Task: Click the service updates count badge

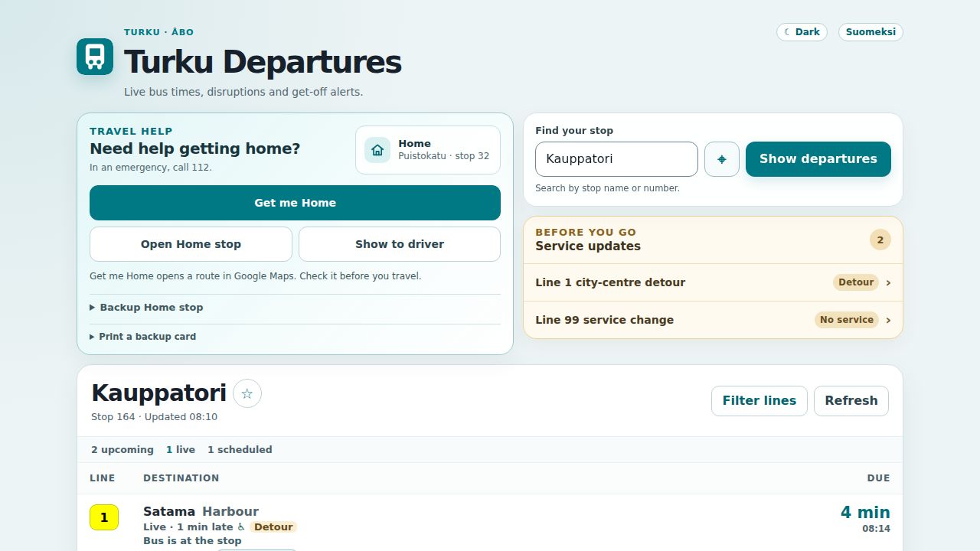Action: (x=880, y=240)
